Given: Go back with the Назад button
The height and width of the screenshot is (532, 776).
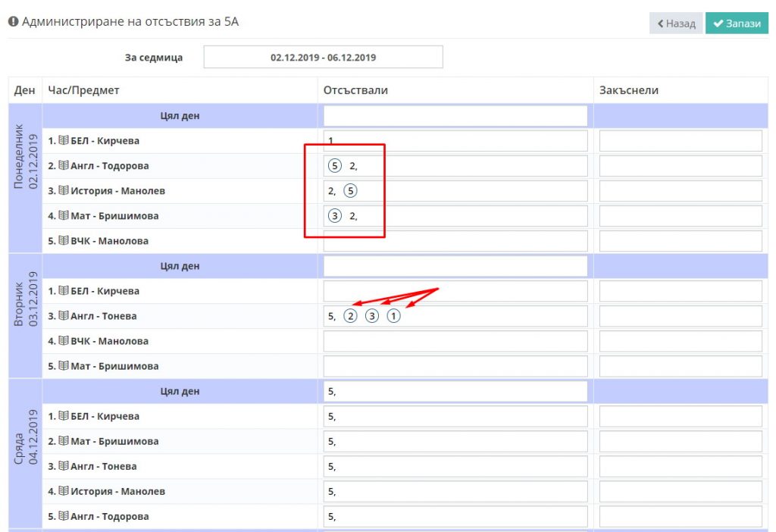Looking at the screenshot, I should click(x=676, y=23).
